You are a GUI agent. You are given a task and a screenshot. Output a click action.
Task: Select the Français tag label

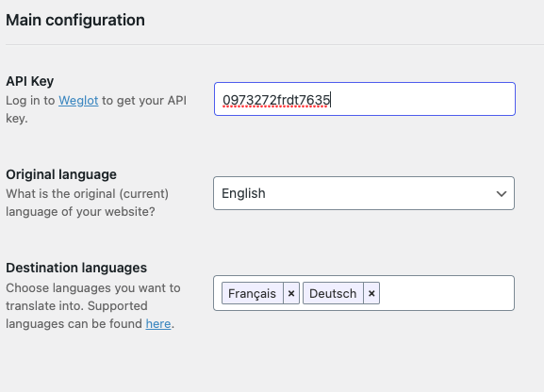pos(253,293)
